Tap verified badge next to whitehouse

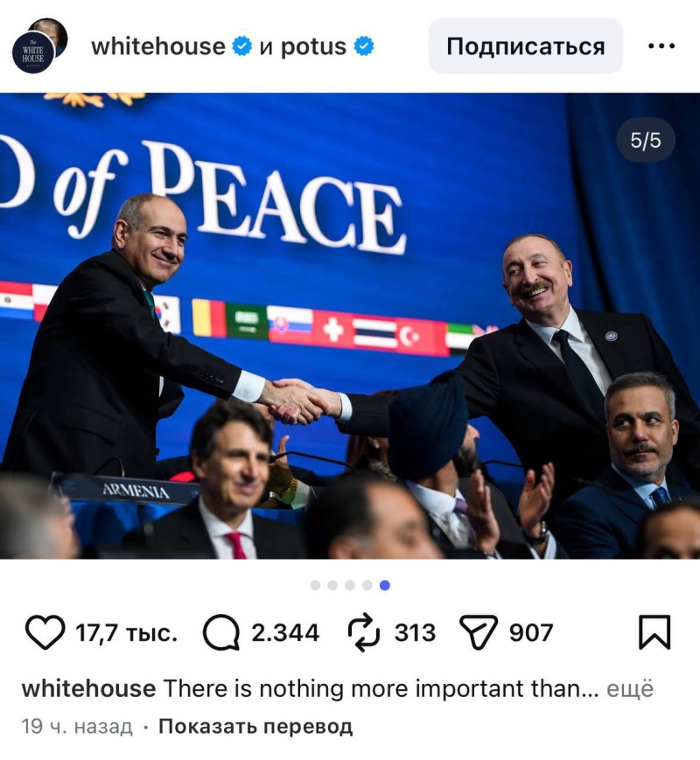point(241,46)
